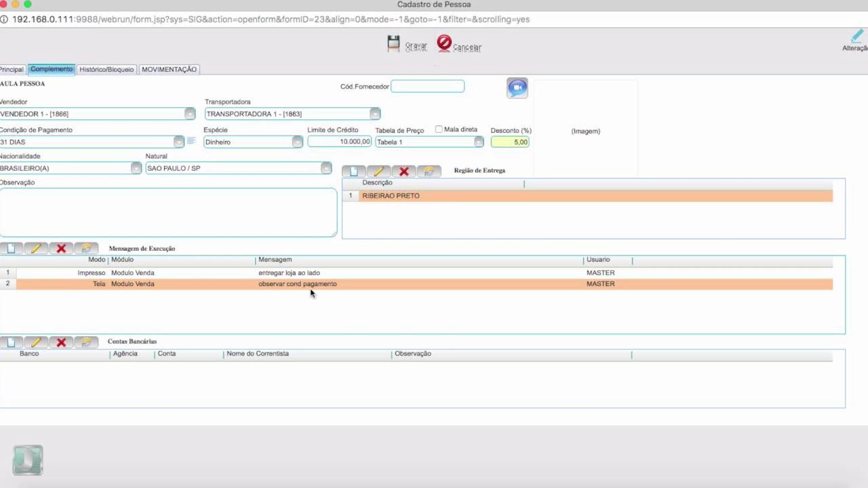Click the Alteração pencil icon
Screen dimensions: 868x488
click(858, 36)
